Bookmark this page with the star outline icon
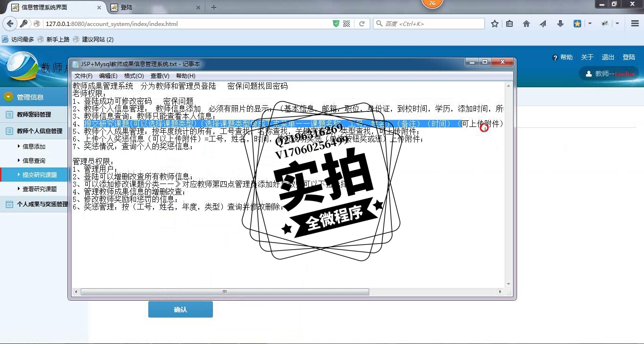 point(495,24)
